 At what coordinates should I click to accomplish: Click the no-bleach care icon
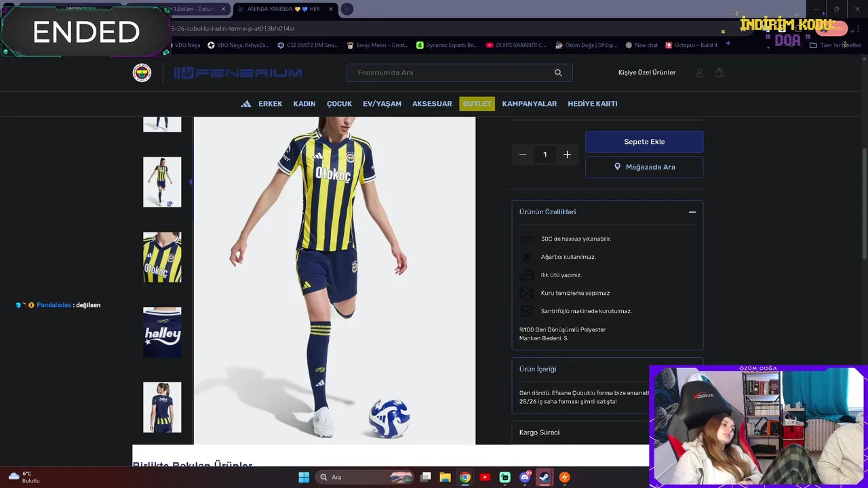(x=526, y=257)
